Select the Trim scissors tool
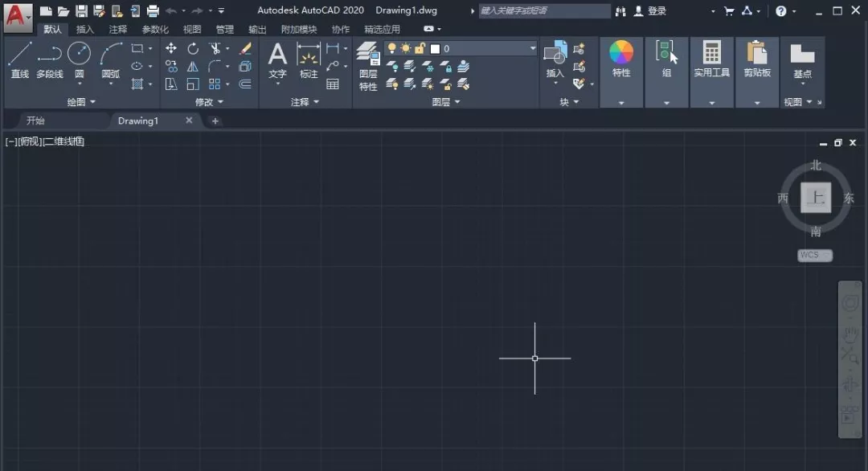Viewport: 868px width, 471px height. tap(215, 49)
